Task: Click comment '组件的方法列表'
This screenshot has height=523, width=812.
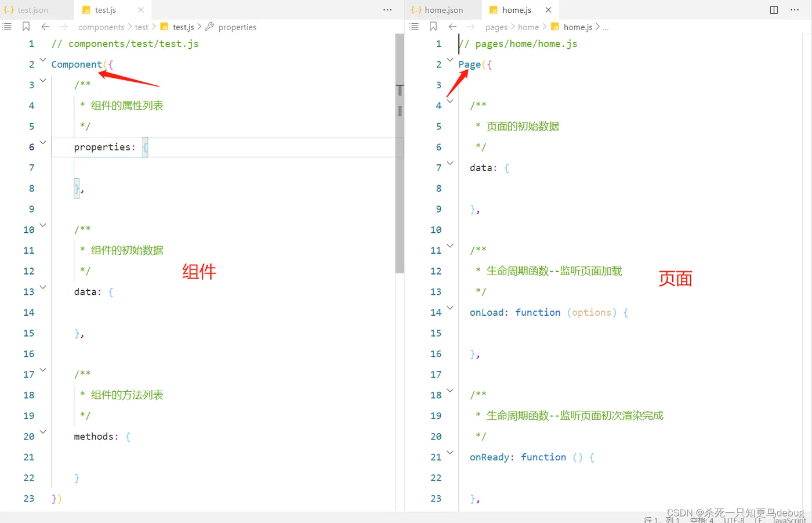Action: click(127, 395)
